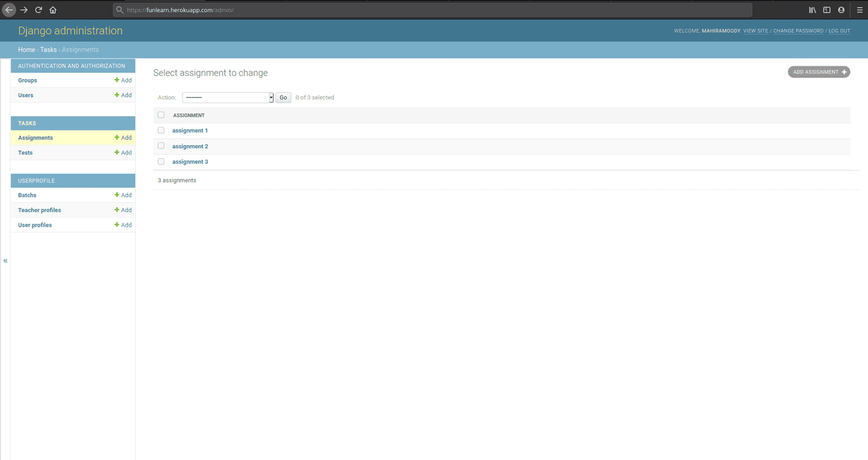Add a new Group via the plus link
This screenshot has width=868, height=460.
pyautogui.click(x=123, y=80)
